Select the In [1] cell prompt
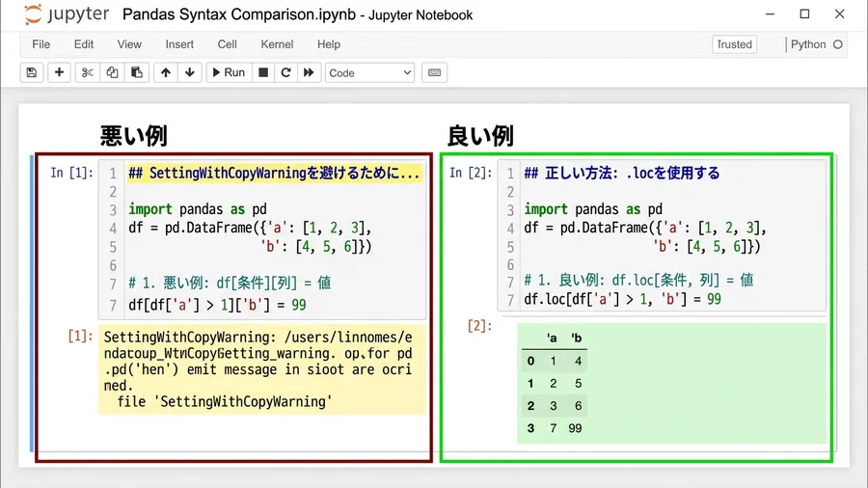868x488 pixels. pos(71,173)
